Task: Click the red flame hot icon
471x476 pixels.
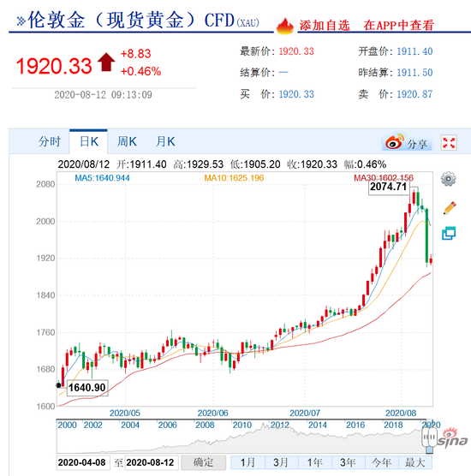Action: pos(284,26)
